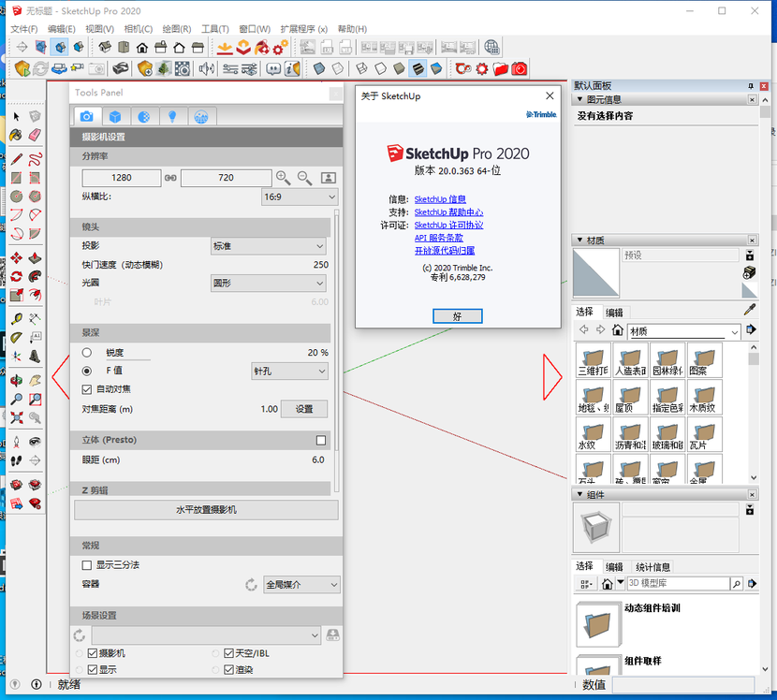The image size is (777, 700).
Task: Open the 容器 全局媒介 dropdown
Action: [x=301, y=584]
